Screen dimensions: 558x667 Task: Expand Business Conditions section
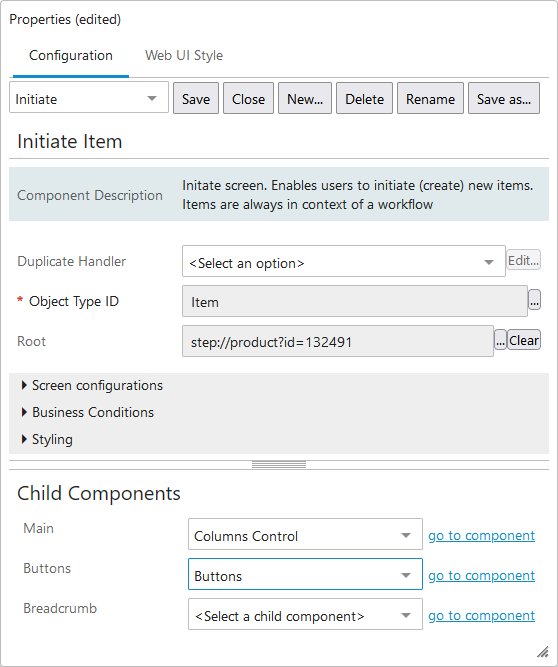point(88,412)
